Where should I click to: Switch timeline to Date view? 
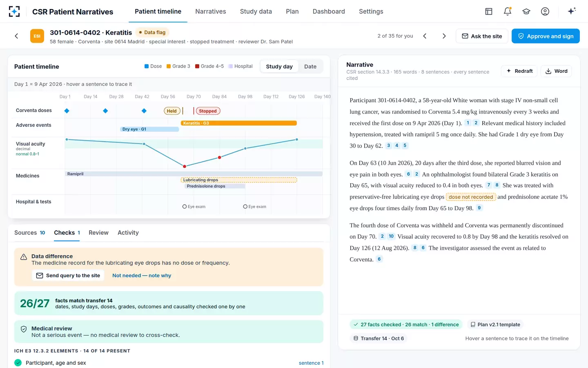pyautogui.click(x=310, y=67)
